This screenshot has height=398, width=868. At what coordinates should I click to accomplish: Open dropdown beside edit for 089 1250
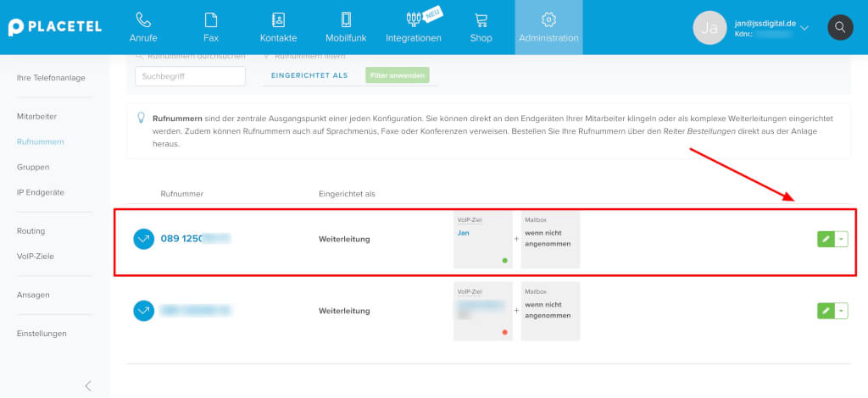click(x=842, y=239)
